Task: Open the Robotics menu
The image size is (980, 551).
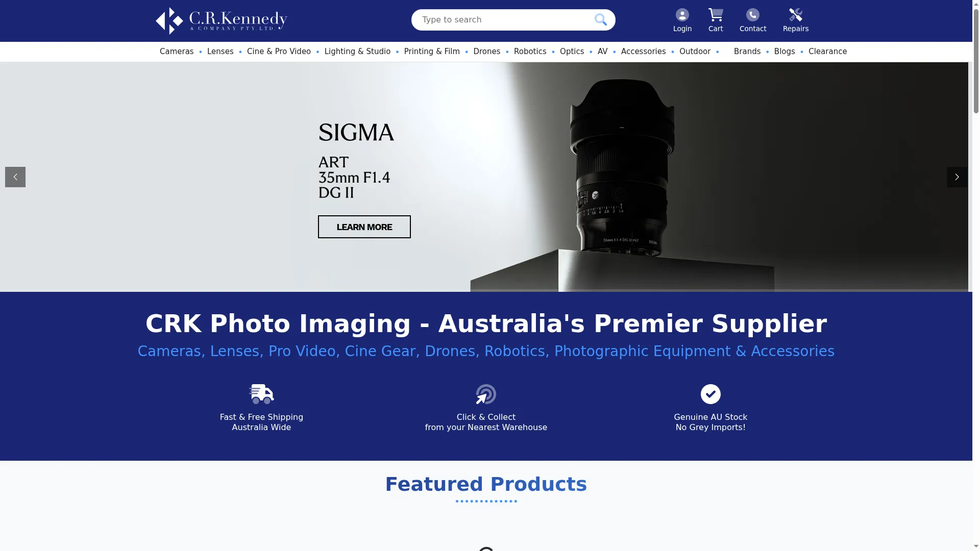Action: tap(530, 52)
